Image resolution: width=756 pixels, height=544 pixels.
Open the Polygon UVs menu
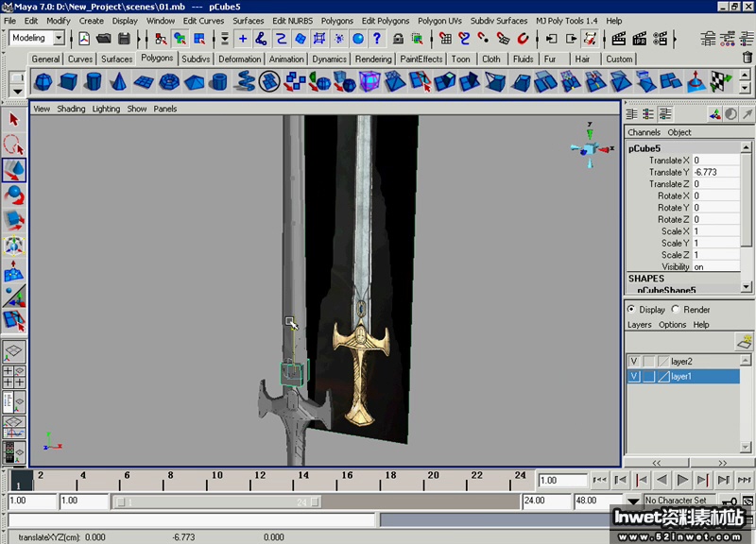439,21
